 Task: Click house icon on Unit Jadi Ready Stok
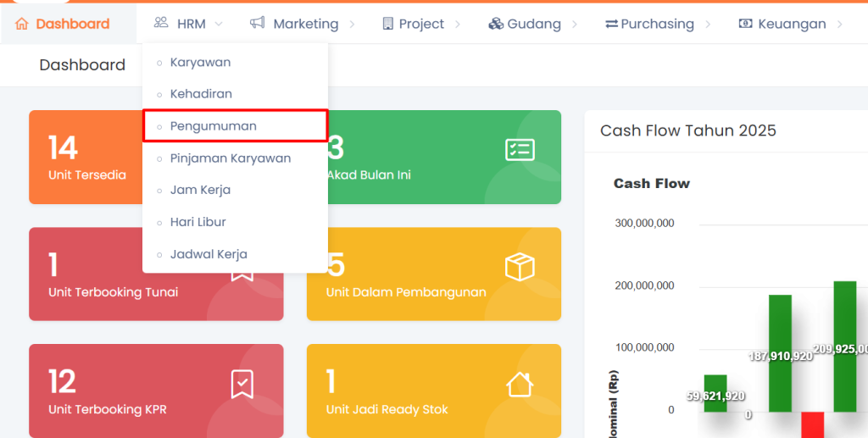point(519,384)
